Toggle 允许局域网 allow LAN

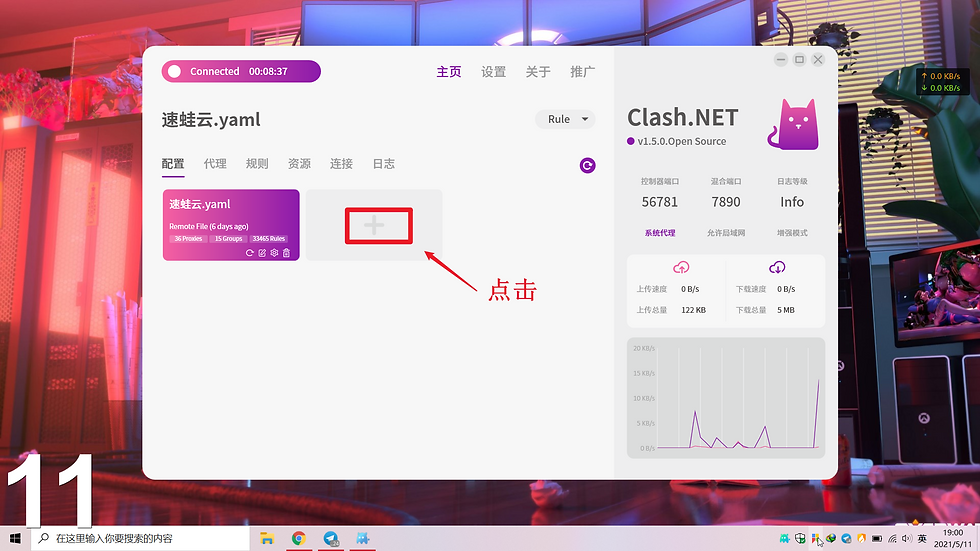pos(726,232)
